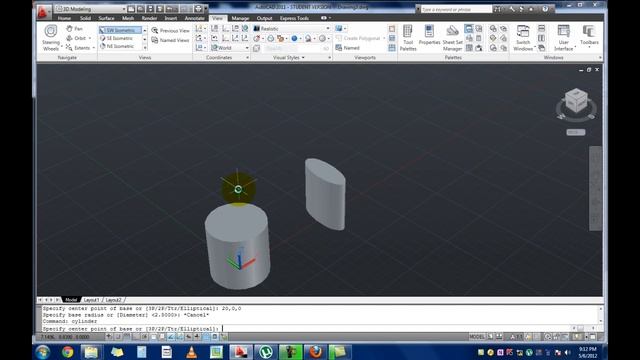The image size is (640, 360).
Task: Click Switch Windows button
Action: click(x=523, y=38)
